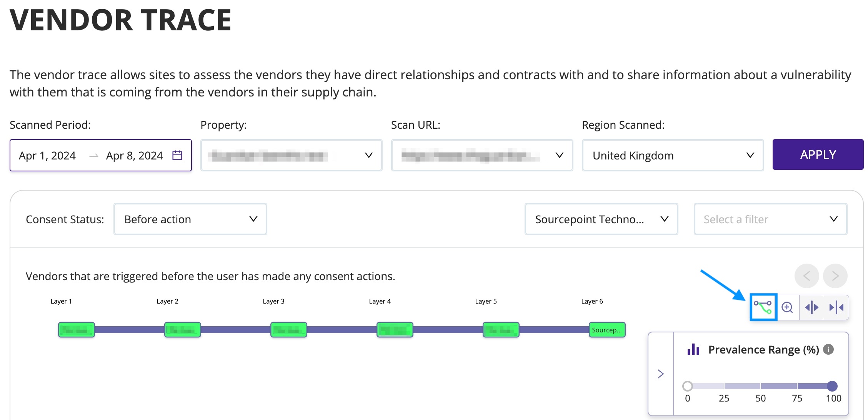Click the expand horizontally arrows icon

coord(811,307)
